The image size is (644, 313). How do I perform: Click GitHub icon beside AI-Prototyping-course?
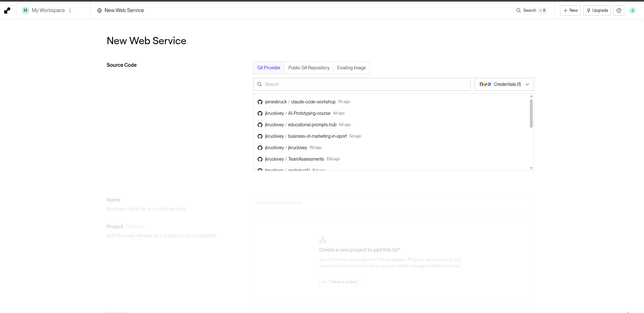point(260,114)
